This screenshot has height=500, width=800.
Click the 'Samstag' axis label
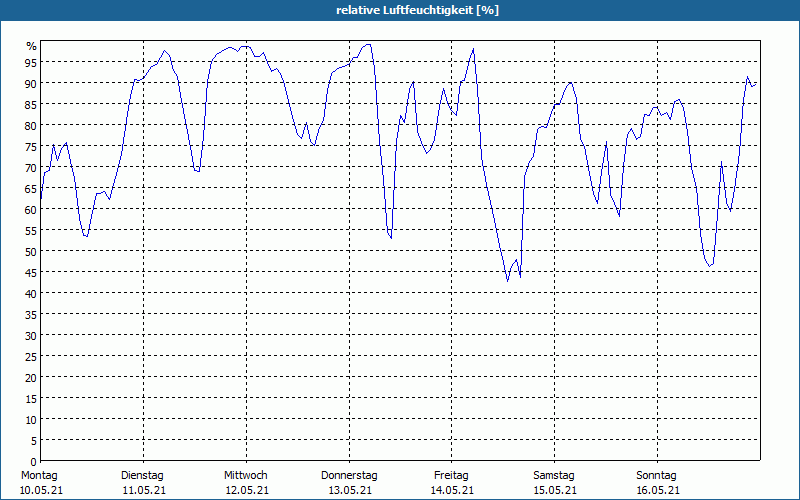(554, 475)
